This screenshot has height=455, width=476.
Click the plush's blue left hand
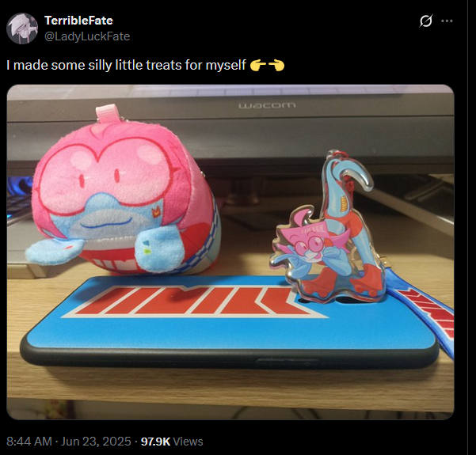pos(53,250)
